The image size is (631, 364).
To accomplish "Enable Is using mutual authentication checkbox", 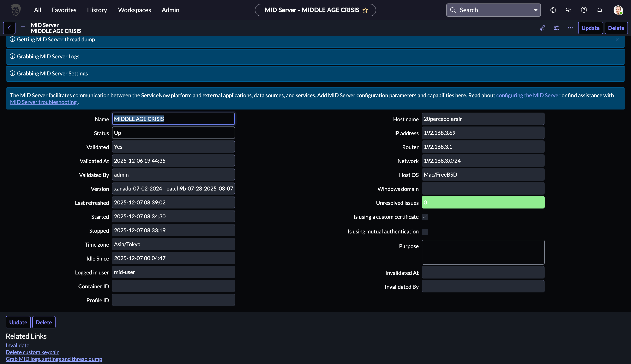I will coord(425,232).
